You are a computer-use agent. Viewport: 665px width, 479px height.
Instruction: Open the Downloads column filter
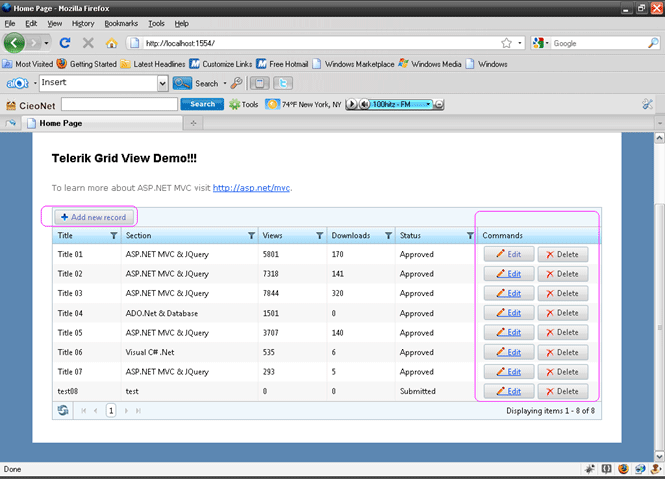point(389,236)
